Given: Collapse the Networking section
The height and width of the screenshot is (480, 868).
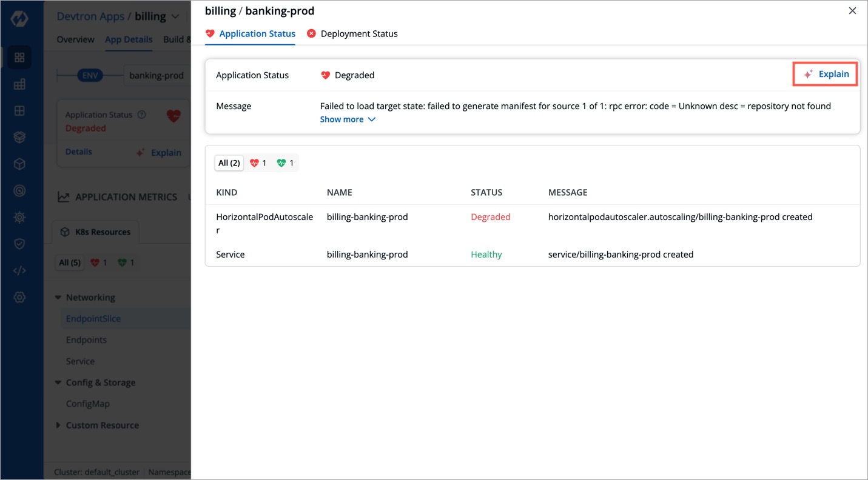Looking at the screenshot, I should coord(90,297).
